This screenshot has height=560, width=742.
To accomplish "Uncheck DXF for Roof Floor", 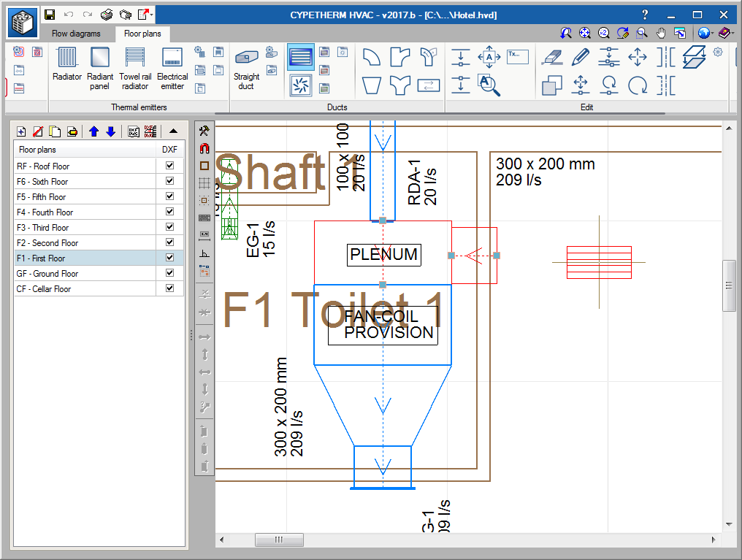I will point(169,166).
